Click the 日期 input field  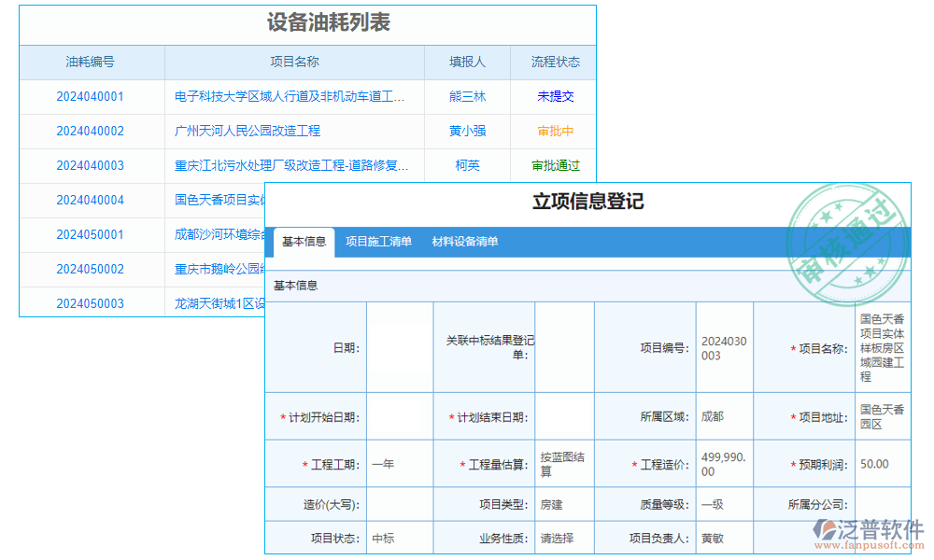[x=400, y=346]
